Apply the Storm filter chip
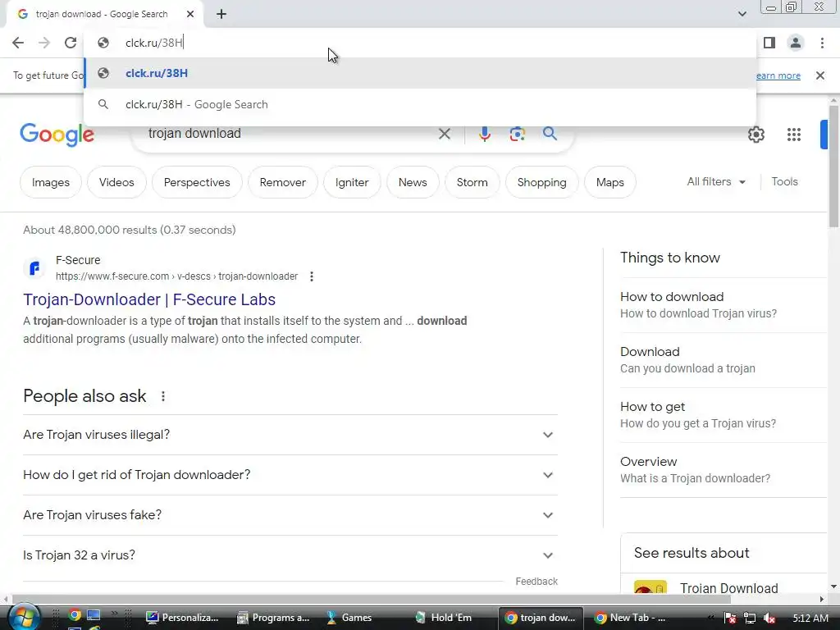The image size is (840, 630). [x=472, y=182]
